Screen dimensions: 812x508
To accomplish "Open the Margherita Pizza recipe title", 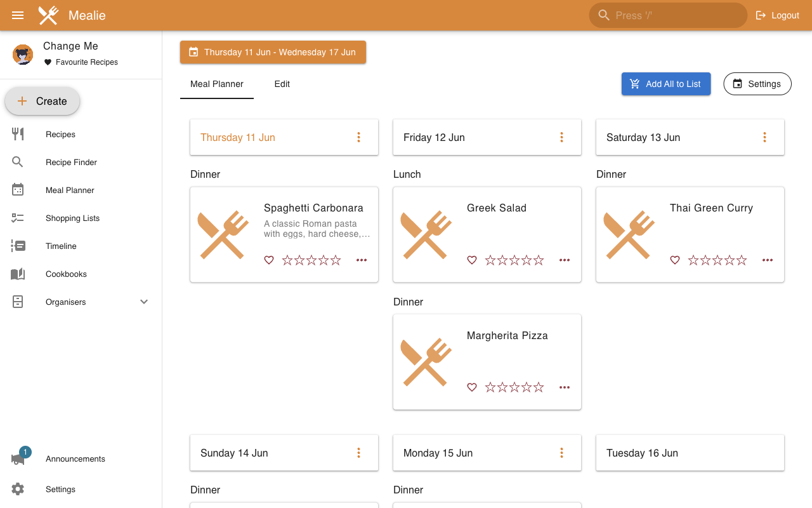I will (x=507, y=336).
